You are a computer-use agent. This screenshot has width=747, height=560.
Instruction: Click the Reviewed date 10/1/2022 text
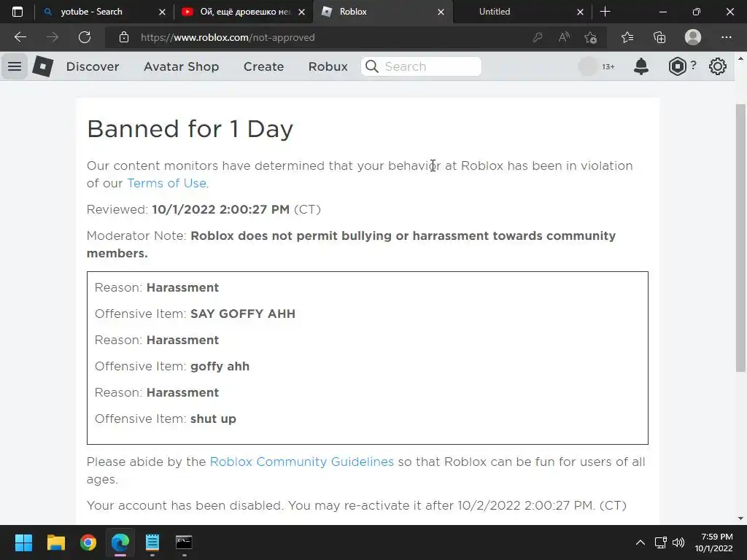click(x=220, y=209)
